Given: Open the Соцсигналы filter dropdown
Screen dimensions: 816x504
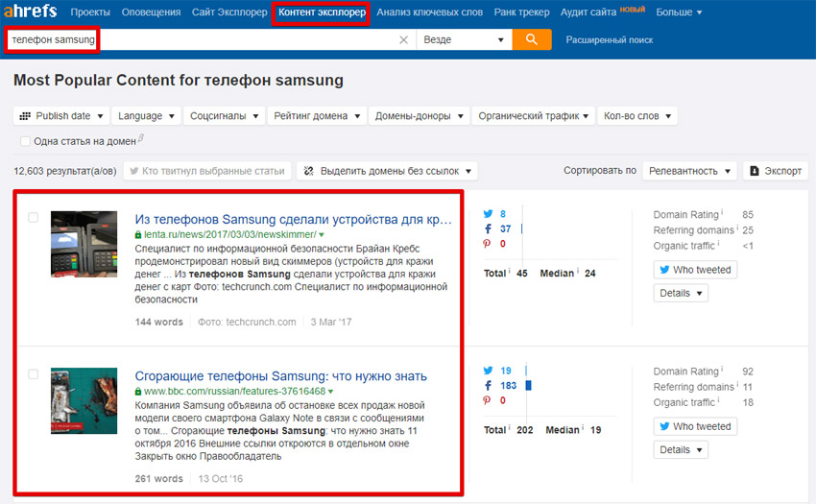Looking at the screenshot, I should tap(225, 115).
